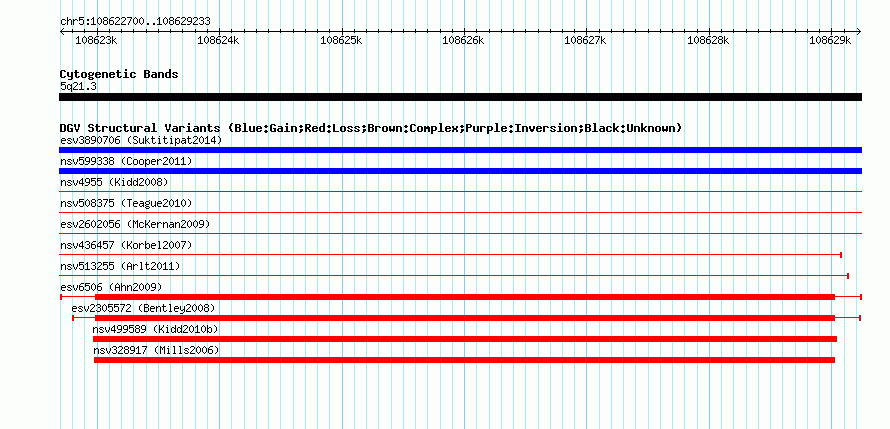Select the thick red loss bar for esv6506
This screenshot has height=429, width=890.
pos(465,297)
